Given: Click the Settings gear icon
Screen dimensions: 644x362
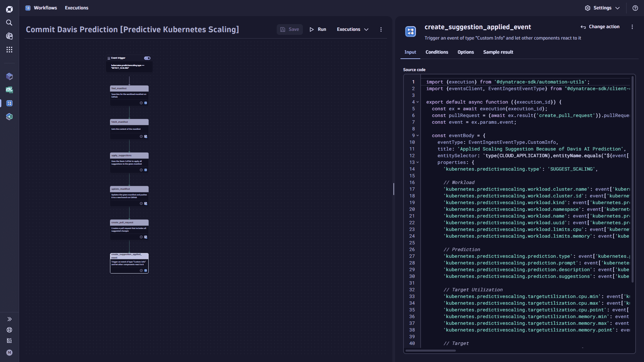Looking at the screenshot, I should click(588, 8).
